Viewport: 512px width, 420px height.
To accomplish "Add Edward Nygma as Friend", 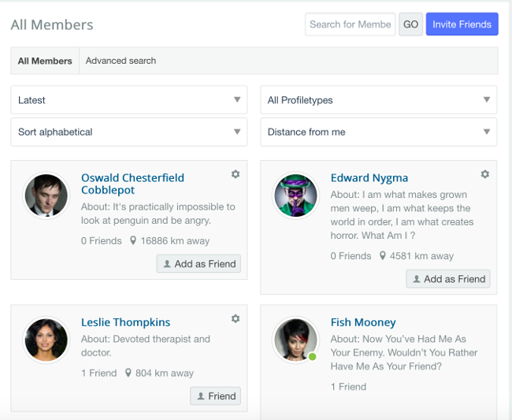I will click(x=448, y=279).
